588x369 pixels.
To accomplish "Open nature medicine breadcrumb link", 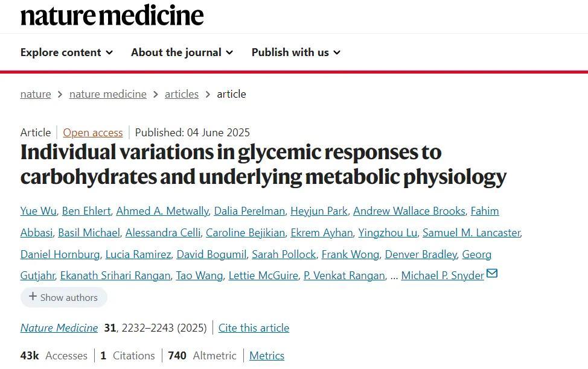I will [x=107, y=94].
